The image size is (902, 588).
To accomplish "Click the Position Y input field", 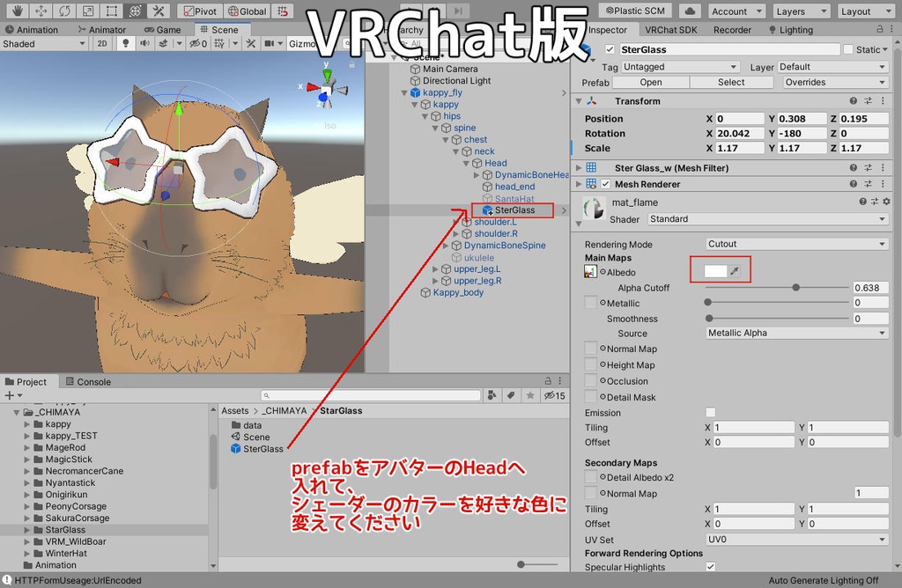I will tap(802, 119).
